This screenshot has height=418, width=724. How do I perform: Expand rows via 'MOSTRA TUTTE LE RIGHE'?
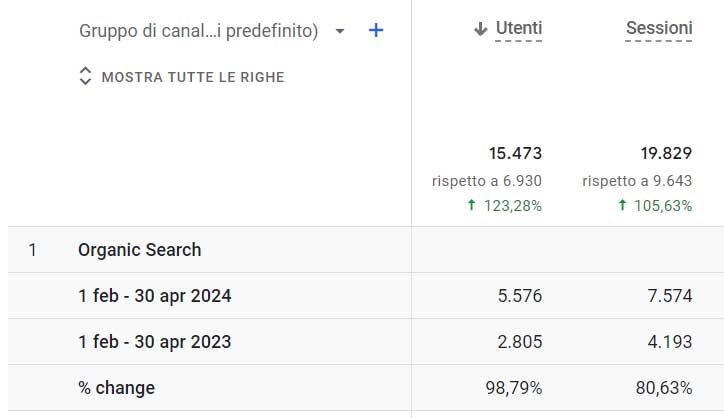tap(193, 77)
